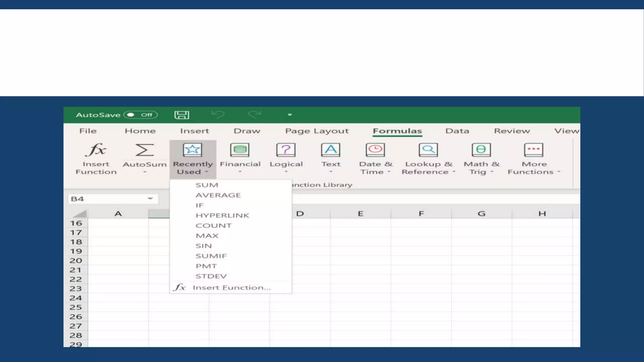Click the Lookup & Reference icon
The image size is (644, 362).
(x=428, y=150)
